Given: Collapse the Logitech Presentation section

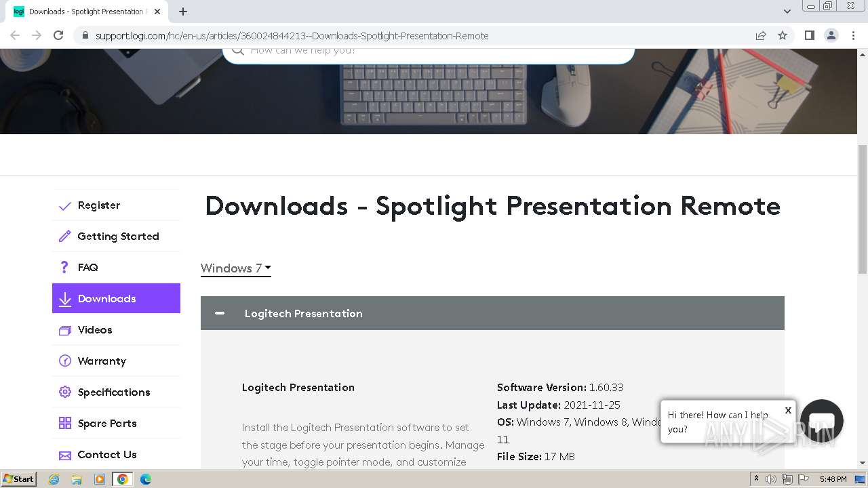Looking at the screenshot, I should pyautogui.click(x=220, y=313).
